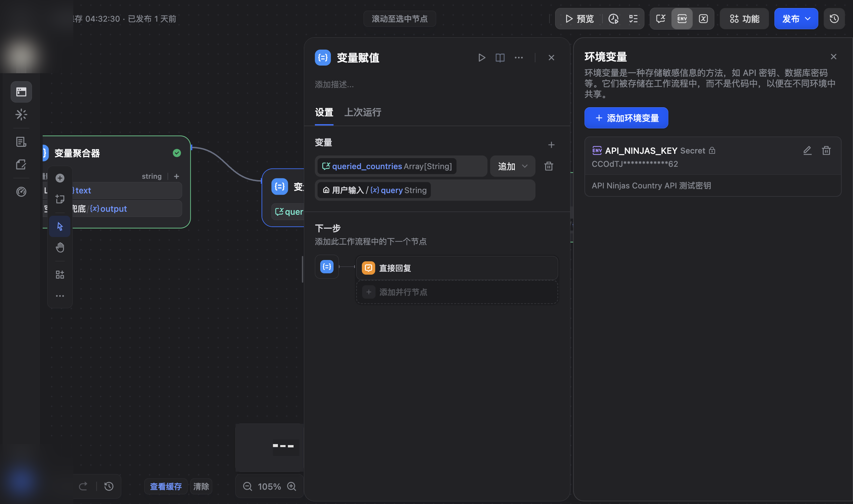The height and width of the screenshot is (504, 853).
Task: Open the 105% zoom level menu
Action: 269,486
